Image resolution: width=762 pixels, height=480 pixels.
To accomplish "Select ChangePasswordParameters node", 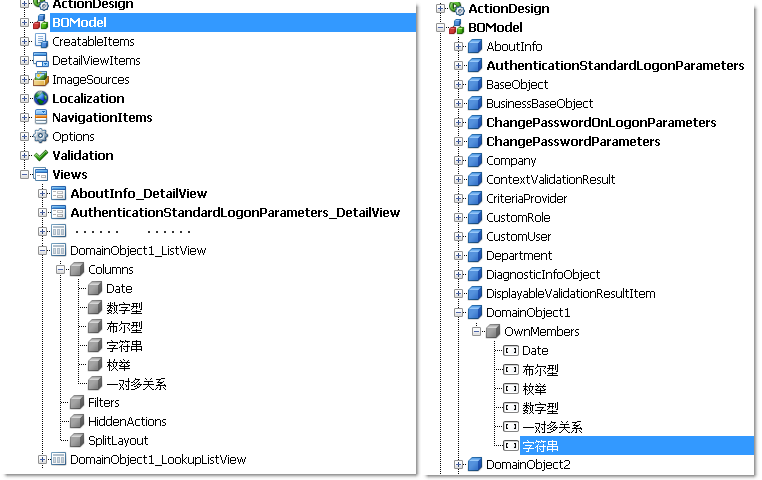I will click(x=573, y=141).
